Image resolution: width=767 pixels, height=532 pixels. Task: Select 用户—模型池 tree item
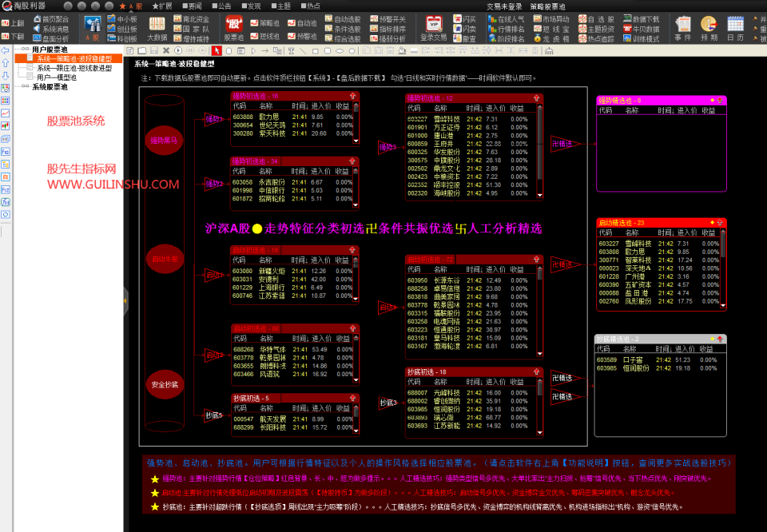tap(57, 77)
